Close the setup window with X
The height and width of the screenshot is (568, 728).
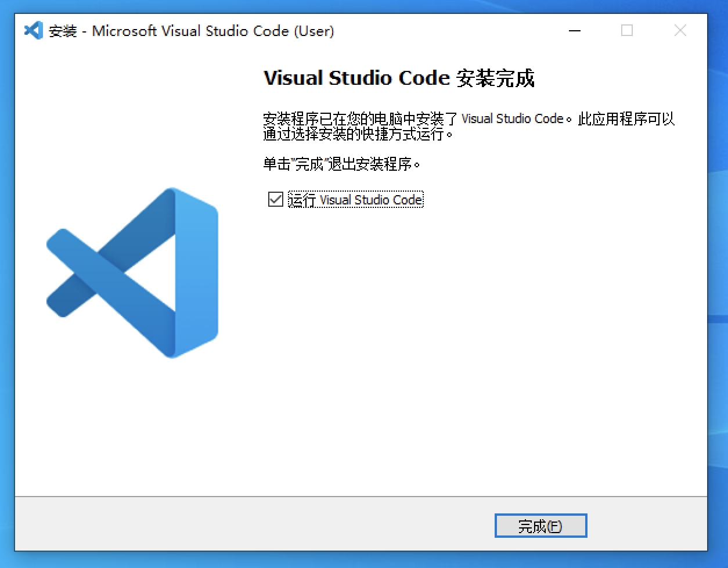pyautogui.click(x=680, y=30)
